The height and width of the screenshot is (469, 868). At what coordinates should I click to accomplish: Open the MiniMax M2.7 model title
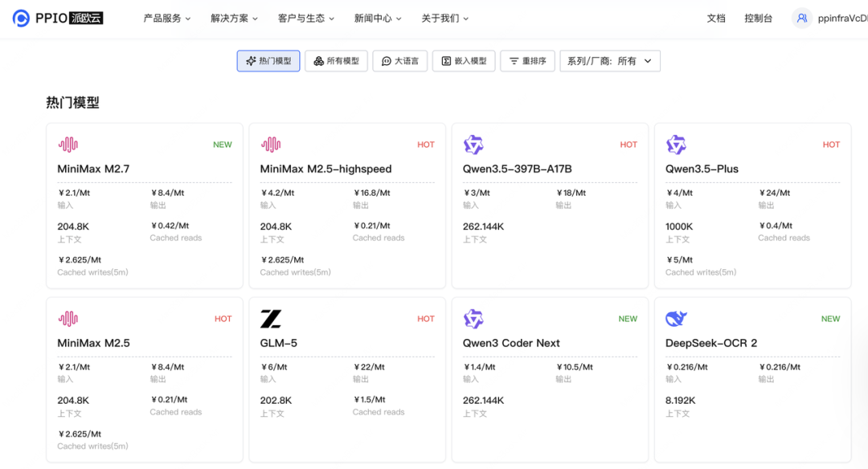click(x=93, y=169)
